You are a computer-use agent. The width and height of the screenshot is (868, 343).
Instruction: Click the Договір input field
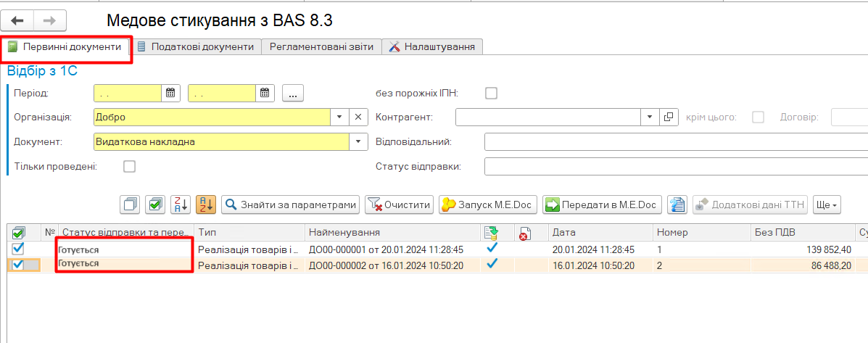(x=849, y=117)
